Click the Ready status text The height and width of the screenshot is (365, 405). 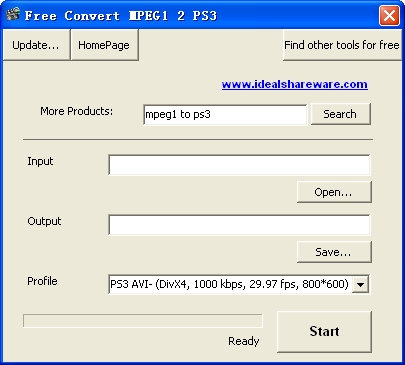click(244, 341)
